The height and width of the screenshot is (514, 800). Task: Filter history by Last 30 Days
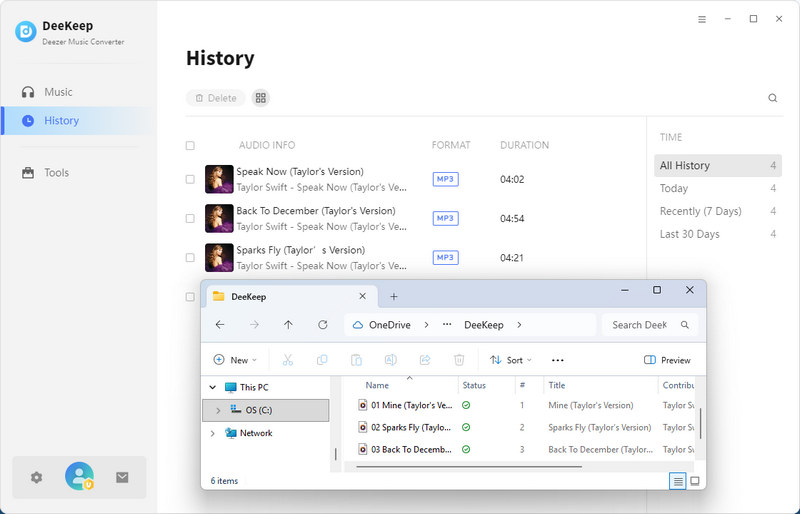click(x=689, y=234)
